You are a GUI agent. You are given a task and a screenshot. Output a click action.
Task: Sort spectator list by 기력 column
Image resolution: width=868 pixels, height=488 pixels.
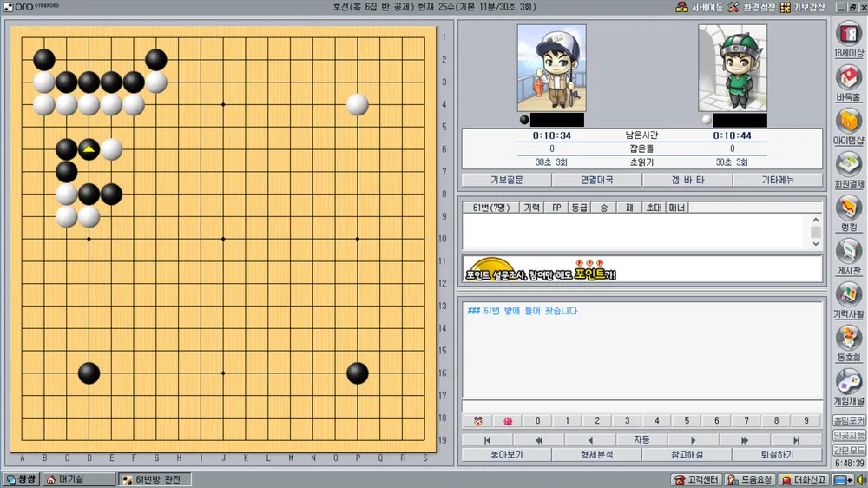click(531, 208)
